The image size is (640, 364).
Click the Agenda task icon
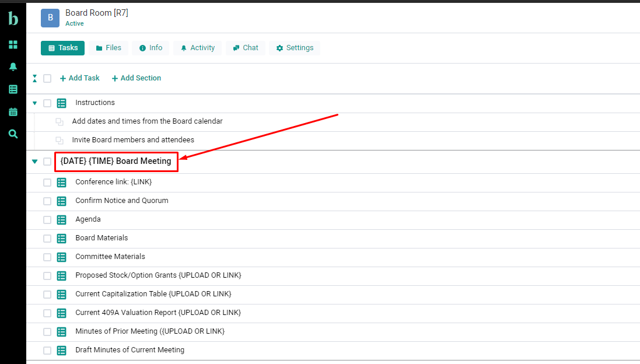pyautogui.click(x=62, y=220)
